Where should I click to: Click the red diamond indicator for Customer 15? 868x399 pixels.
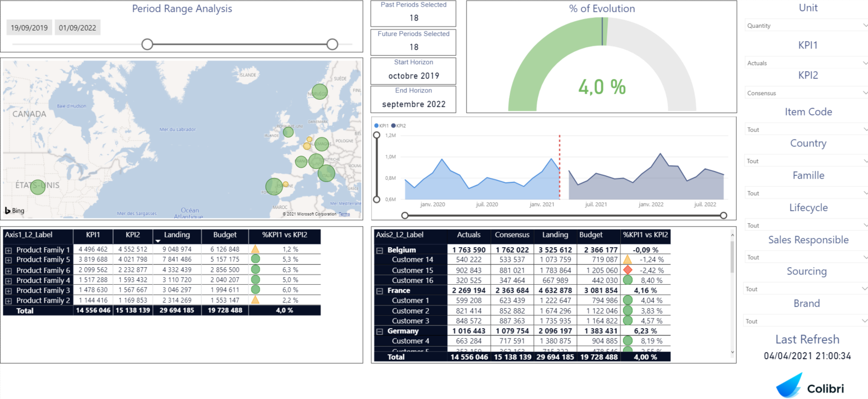click(x=627, y=270)
